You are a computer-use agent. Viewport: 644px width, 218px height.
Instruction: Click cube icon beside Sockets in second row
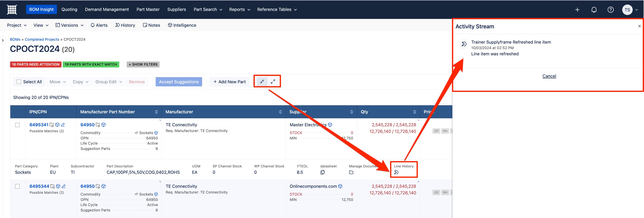pyautogui.click(x=156, y=194)
